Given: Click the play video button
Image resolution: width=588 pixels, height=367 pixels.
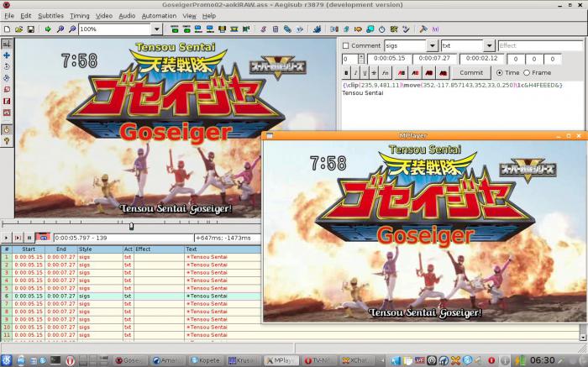Looking at the screenshot, I should tap(7, 238).
